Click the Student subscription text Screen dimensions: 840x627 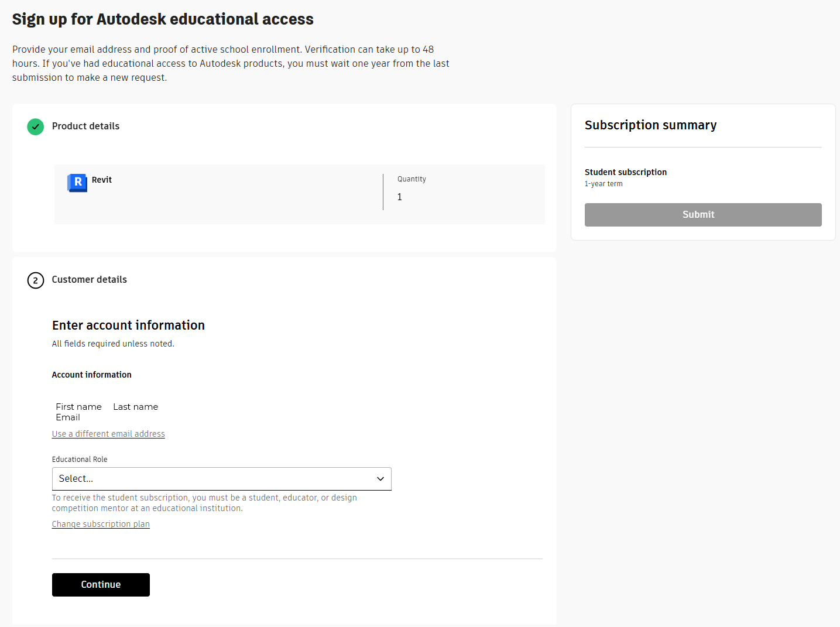(x=626, y=172)
